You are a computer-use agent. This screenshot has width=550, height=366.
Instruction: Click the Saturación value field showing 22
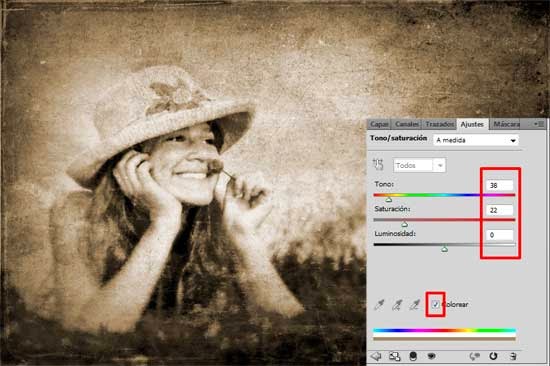[499, 210]
